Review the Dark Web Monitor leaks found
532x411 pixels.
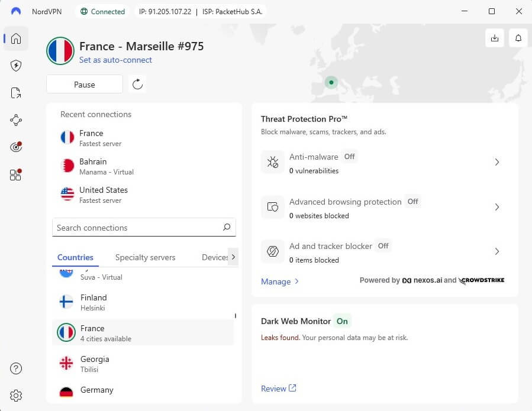[x=278, y=388]
